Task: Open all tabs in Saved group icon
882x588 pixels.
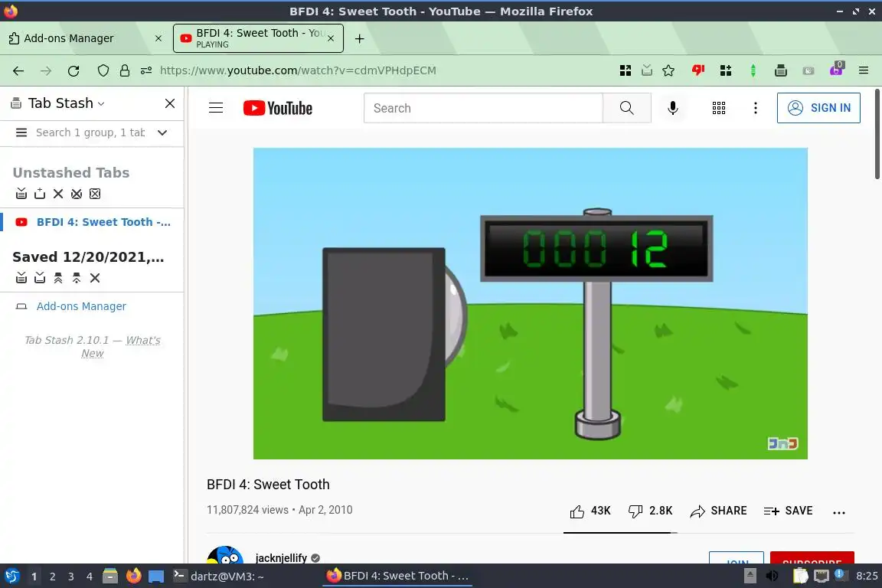Action: coord(58,278)
